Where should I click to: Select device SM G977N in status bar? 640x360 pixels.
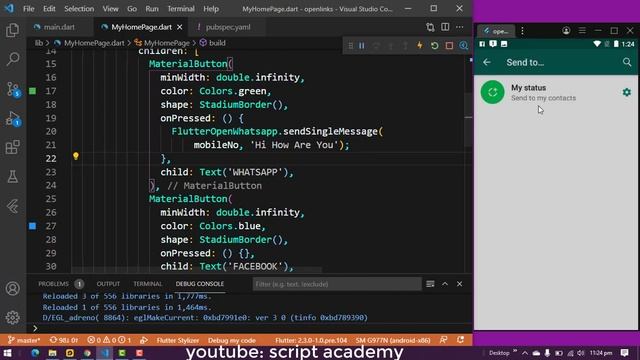[x=393, y=340]
